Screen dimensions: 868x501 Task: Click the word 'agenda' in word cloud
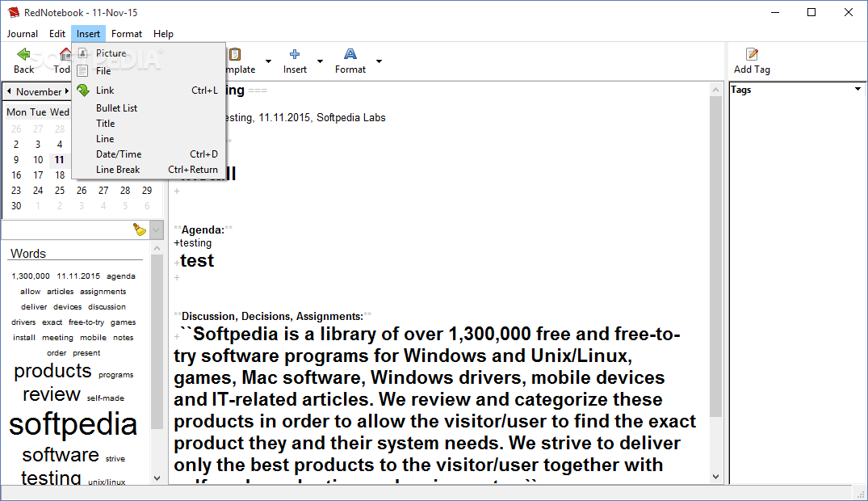click(120, 276)
